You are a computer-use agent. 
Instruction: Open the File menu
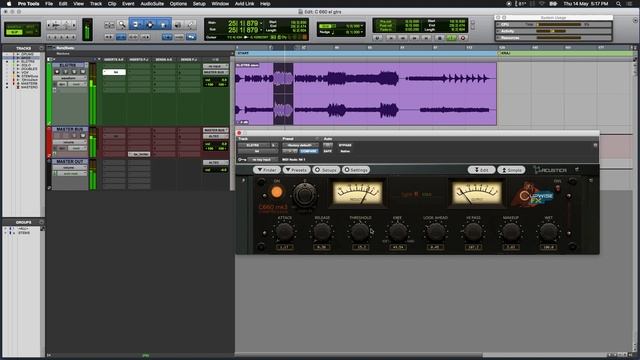(49, 4)
